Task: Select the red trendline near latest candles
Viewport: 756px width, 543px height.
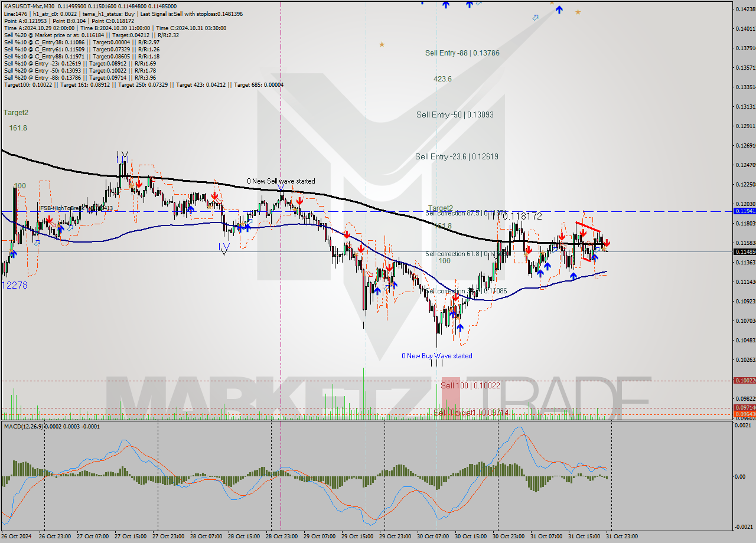Action: tap(588, 227)
